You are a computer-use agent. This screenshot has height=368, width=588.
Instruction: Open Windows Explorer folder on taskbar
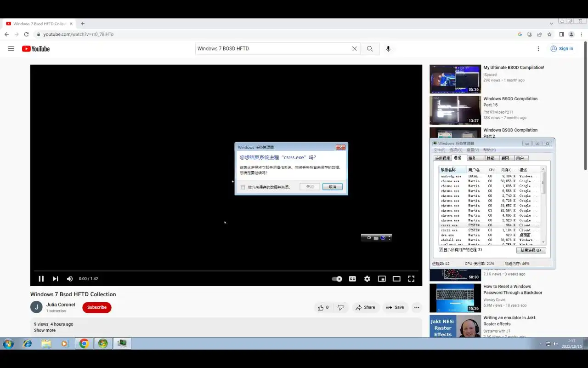pyautogui.click(x=46, y=343)
